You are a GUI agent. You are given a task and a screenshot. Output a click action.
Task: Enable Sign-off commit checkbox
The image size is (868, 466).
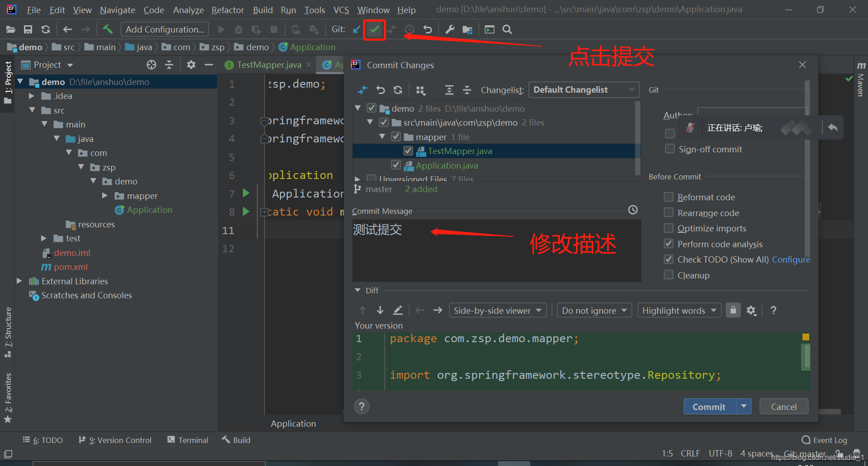click(670, 149)
